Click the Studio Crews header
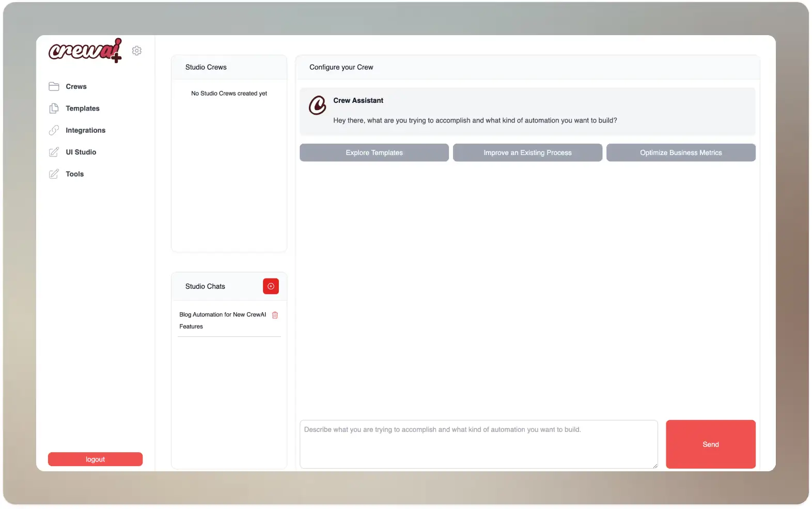Viewport: 812px width, 509px height. (206, 67)
